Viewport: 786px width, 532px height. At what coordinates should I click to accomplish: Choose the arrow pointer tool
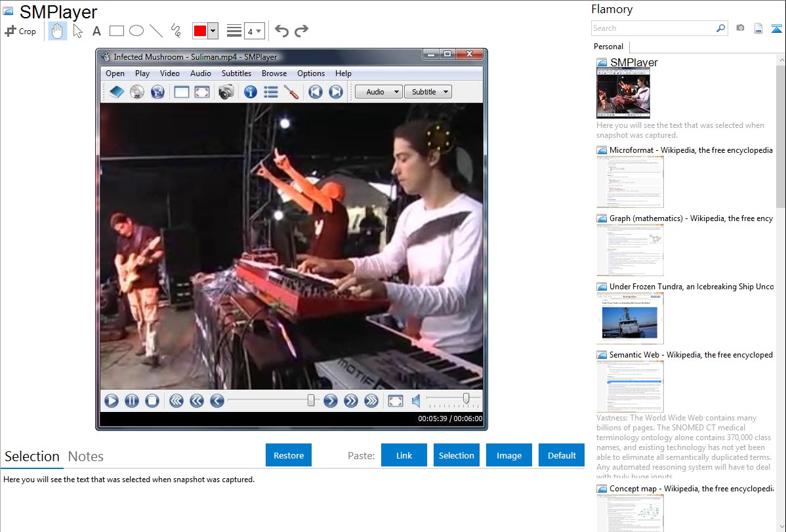pyautogui.click(x=77, y=31)
